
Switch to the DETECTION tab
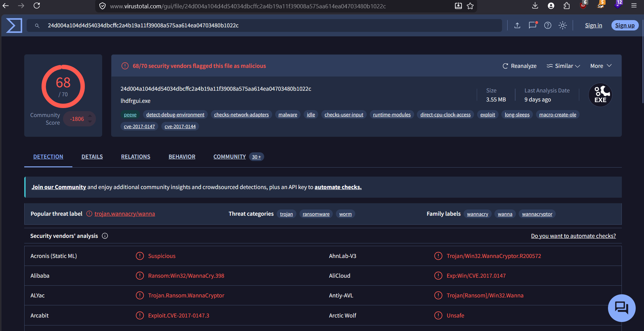point(48,156)
